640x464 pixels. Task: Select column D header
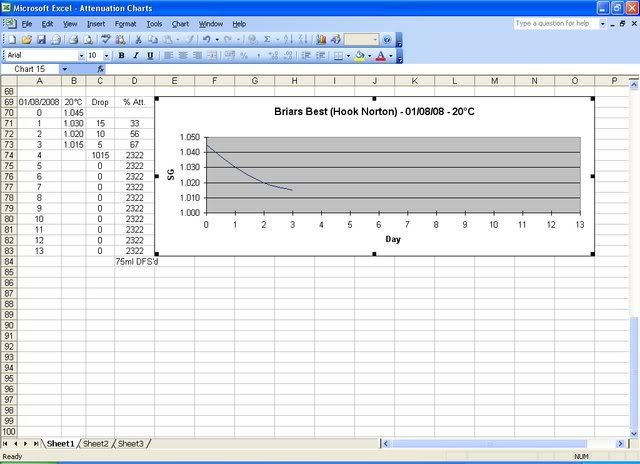(134, 81)
